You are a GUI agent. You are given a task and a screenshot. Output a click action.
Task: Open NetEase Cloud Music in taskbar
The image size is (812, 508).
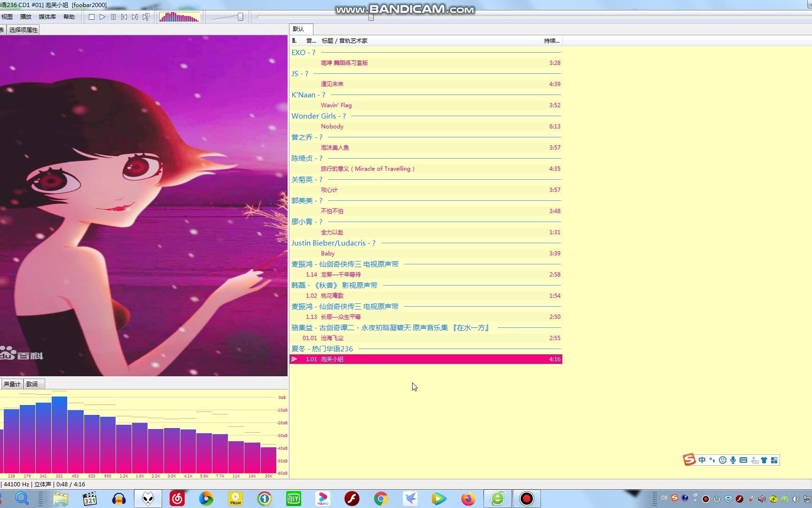pyautogui.click(x=177, y=499)
